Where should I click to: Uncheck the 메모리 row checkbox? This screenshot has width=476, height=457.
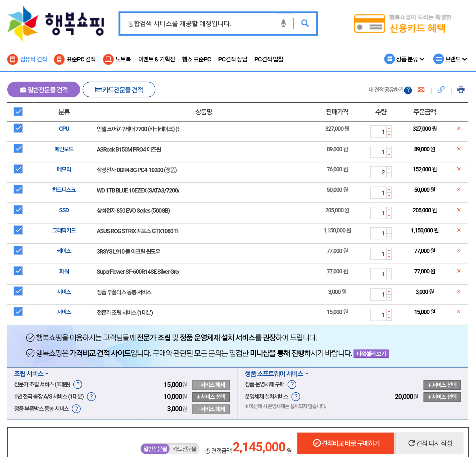[18, 169]
